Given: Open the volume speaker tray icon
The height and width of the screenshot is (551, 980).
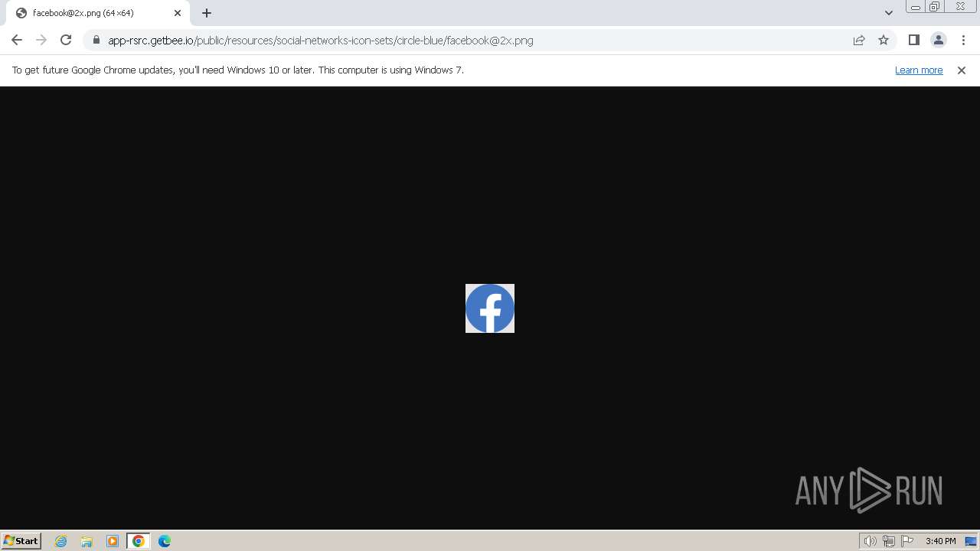Looking at the screenshot, I should 871,541.
